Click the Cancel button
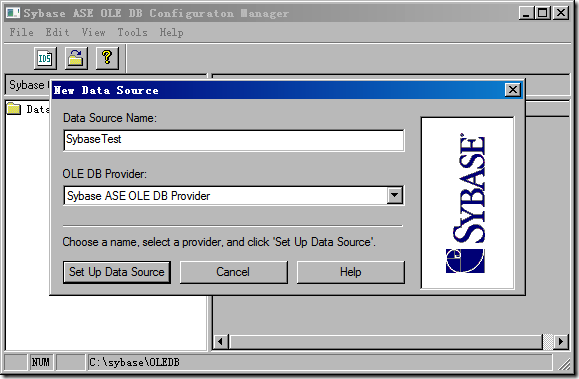Image resolution: width=579 pixels, height=379 pixels. pyautogui.click(x=233, y=272)
